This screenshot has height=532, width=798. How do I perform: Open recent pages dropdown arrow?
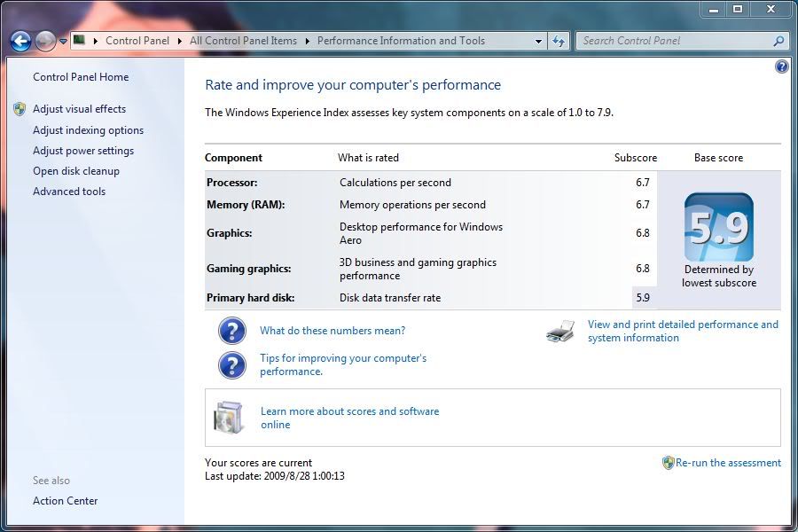pyautogui.click(x=63, y=42)
